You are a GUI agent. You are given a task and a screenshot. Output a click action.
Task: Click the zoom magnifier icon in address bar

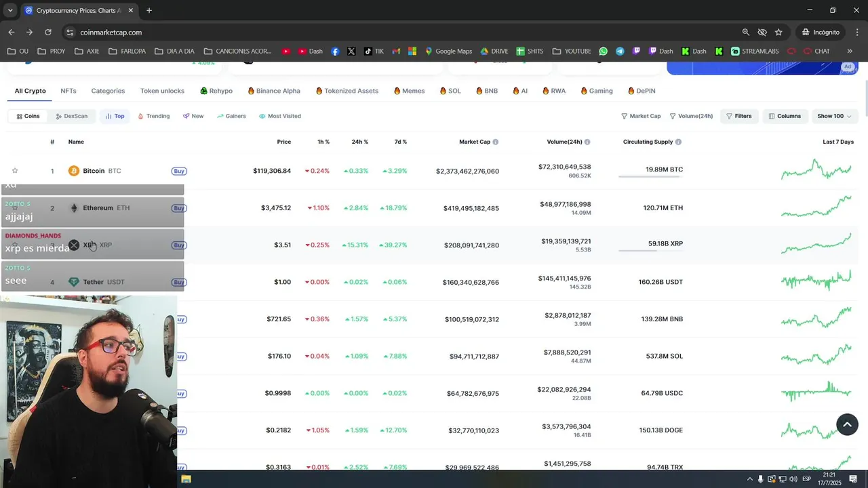[x=746, y=32]
